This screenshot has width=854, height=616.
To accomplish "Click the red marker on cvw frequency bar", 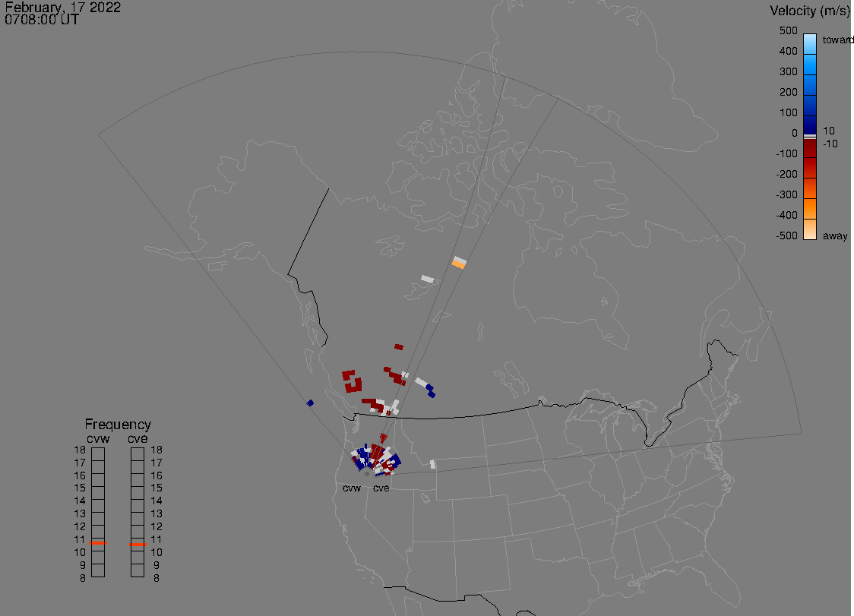I will coord(98,543).
